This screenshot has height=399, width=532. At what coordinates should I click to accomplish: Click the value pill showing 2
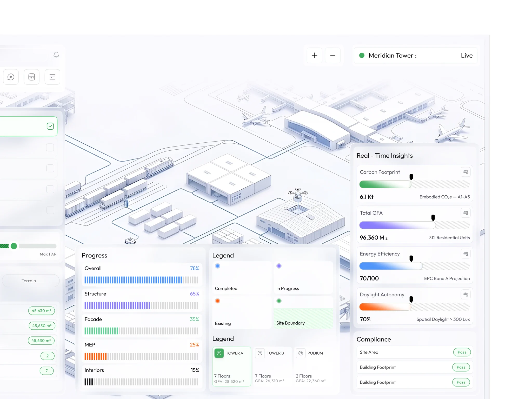[48, 356]
